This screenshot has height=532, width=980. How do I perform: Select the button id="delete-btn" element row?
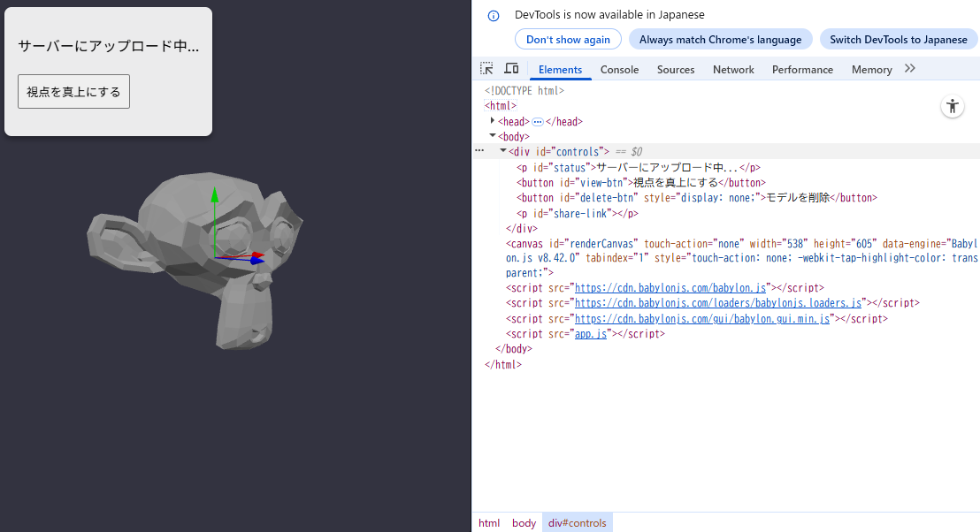pyautogui.click(x=696, y=198)
